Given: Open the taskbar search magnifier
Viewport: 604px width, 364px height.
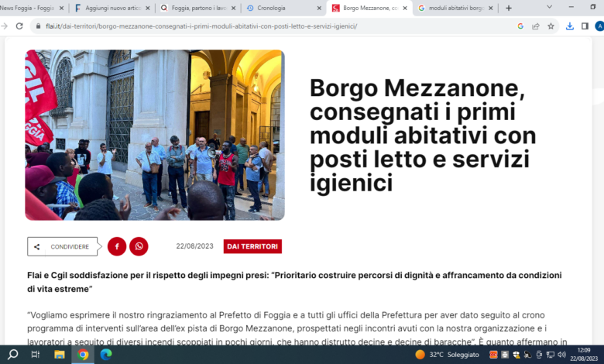Looking at the screenshot, I should [x=12, y=355].
